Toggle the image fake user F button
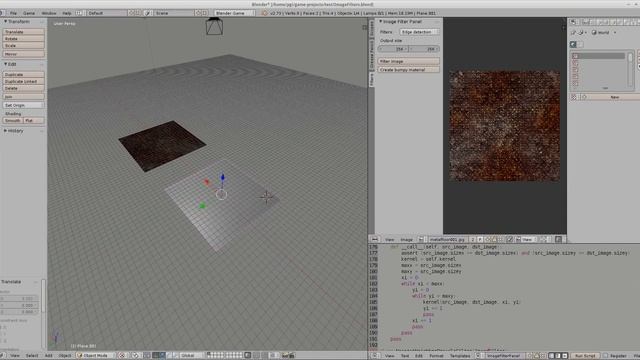Image resolution: width=640 pixels, height=360 pixels. (480, 240)
